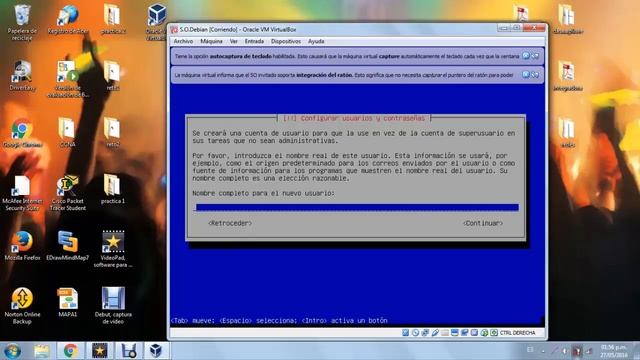This screenshot has height=360, width=640.
Task: Open the Máquina menu
Action: tap(211, 41)
